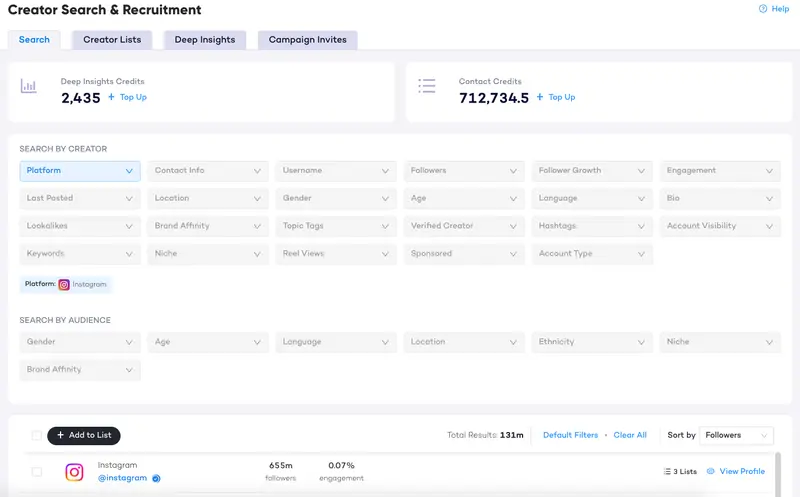
Task: Switch to the Creator Lists tab
Action: 112,40
